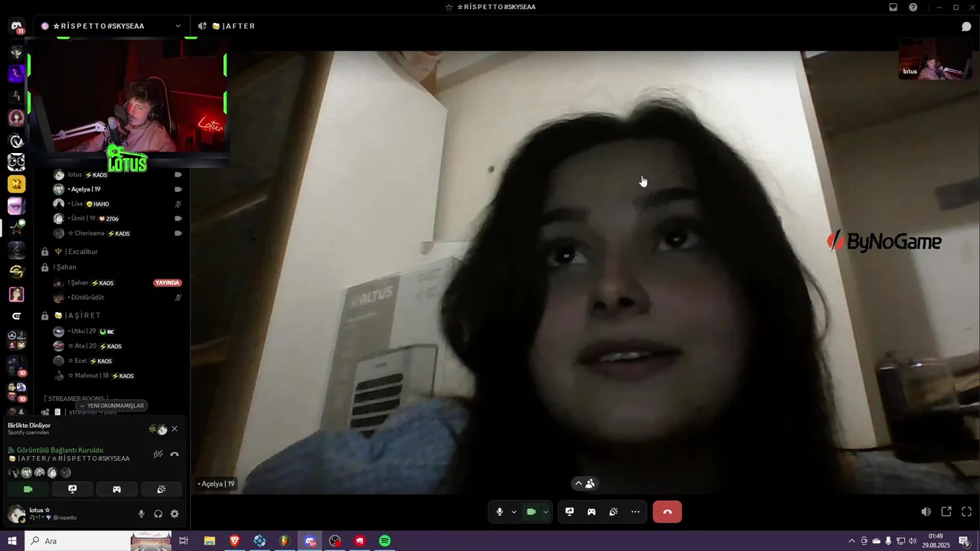Toggle camera button in voice panel
Image resolution: width=980 pixels, height=551 pixels.
point(28,489)
